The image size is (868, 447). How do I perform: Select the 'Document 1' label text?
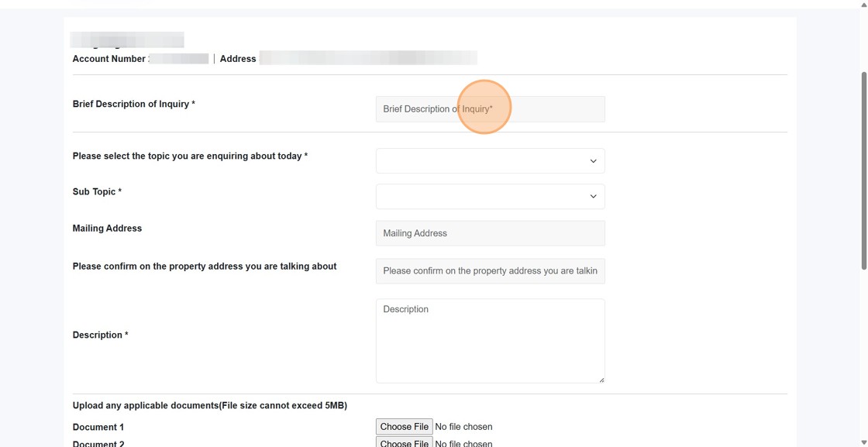(98, 426)
